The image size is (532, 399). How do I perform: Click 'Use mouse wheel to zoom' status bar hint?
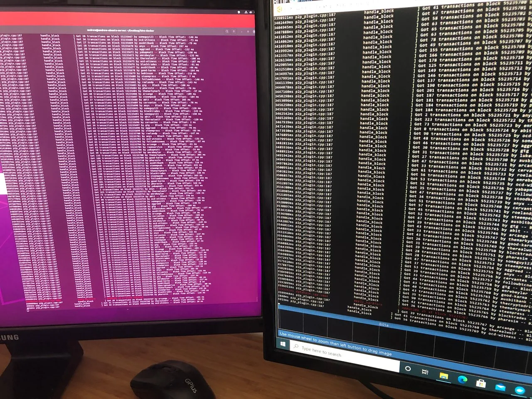(x=336, y=343)
